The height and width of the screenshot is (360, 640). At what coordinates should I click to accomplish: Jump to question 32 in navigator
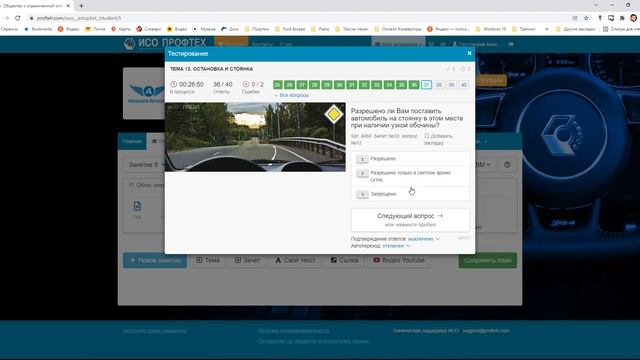coord(364,84)
